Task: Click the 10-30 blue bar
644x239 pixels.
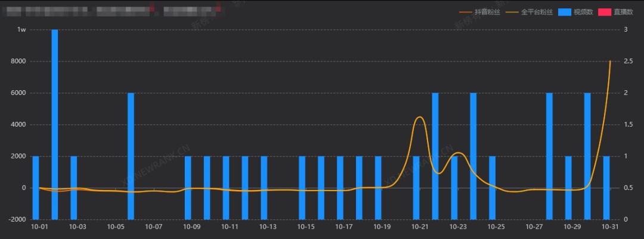Action: [x=587, y=155]
